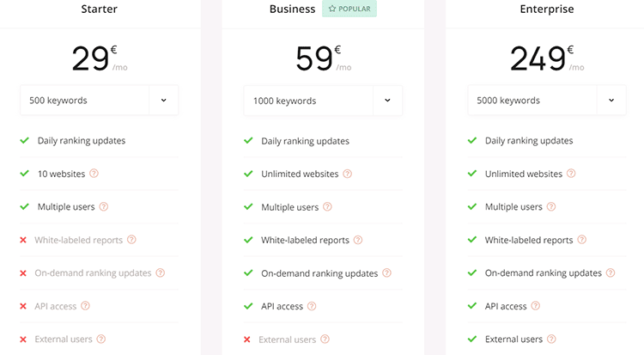
Task: Click help icon beside Starter Multiple users
Action: [x=104, y=207]
